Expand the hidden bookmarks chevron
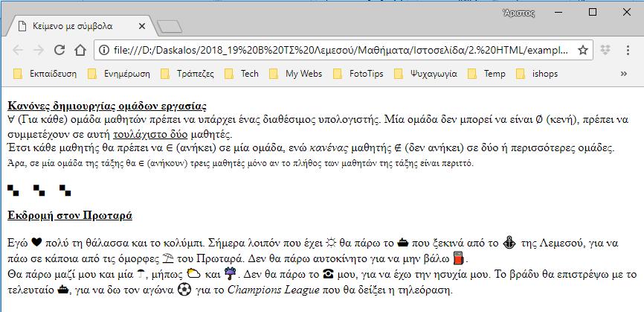644x312 pixels. tap(624, 74)
